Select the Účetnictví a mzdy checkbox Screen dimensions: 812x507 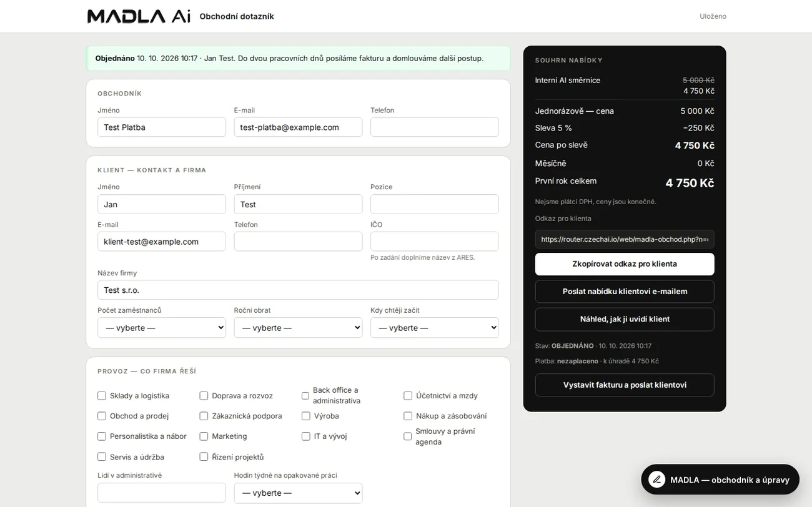click(408, 396)
